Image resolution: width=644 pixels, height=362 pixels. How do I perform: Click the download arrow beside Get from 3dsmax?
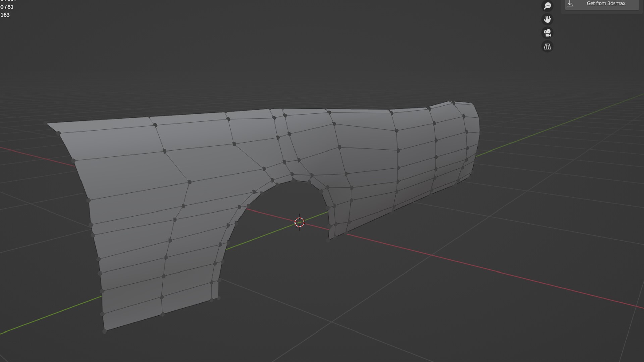(x=570, y=3)
